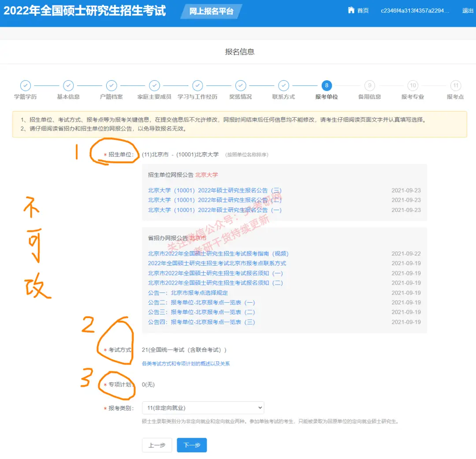
Task: Click the 网上报名平台 banner label
Action: (x=211, y=11)
